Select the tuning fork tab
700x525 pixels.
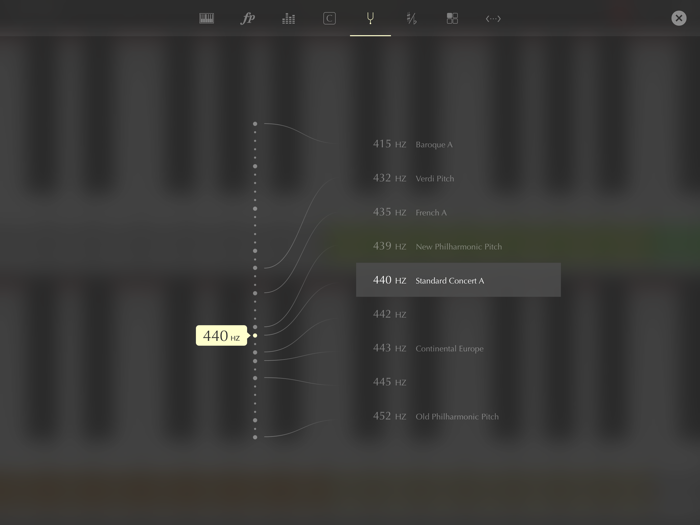pyautogui.click(x=370, y=18)
